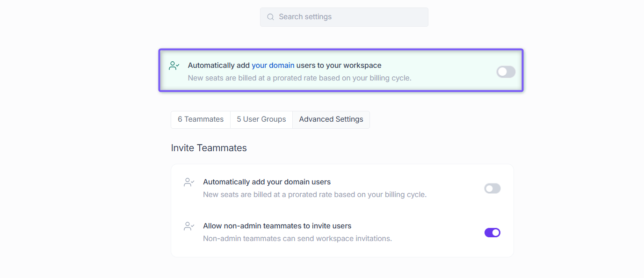Select the Advanced Settings tab
The image size is (644, 278).
(x=331, y=119)
